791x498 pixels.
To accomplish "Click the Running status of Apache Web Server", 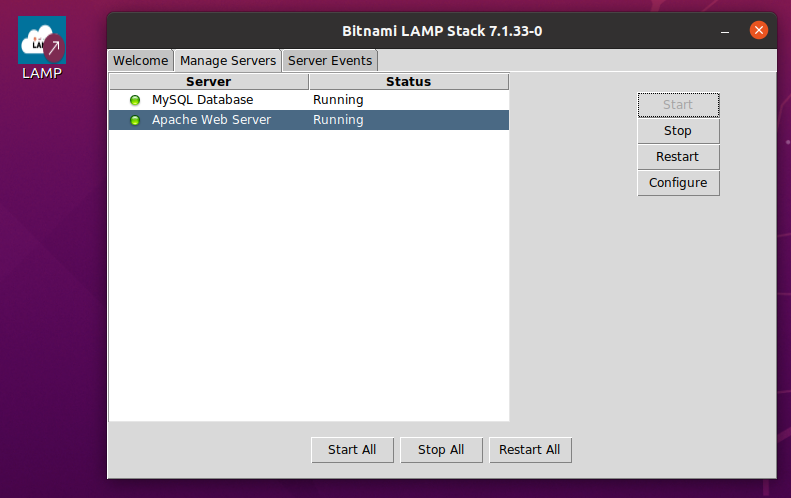I will click(x=338, y=120).
